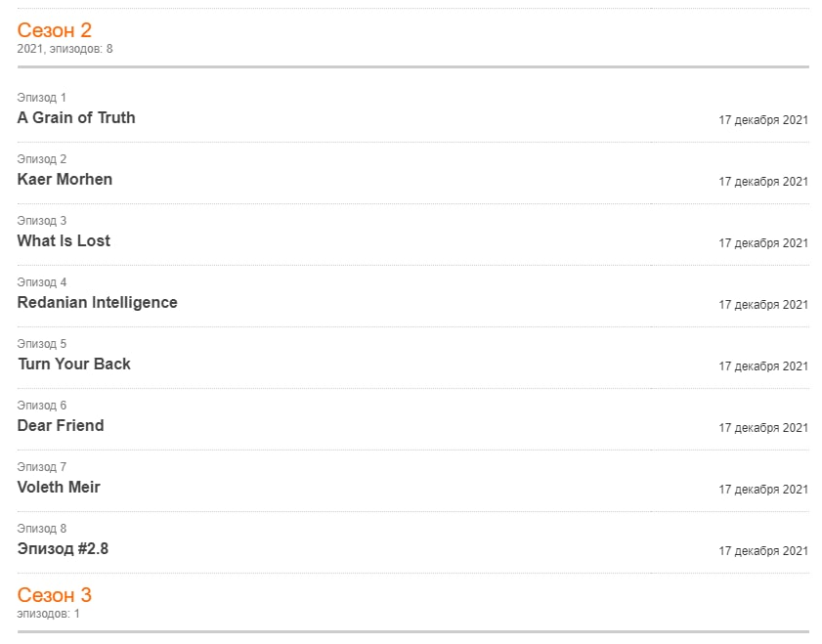Click release date beside Kaer Morhen

(x=763, y=182)
